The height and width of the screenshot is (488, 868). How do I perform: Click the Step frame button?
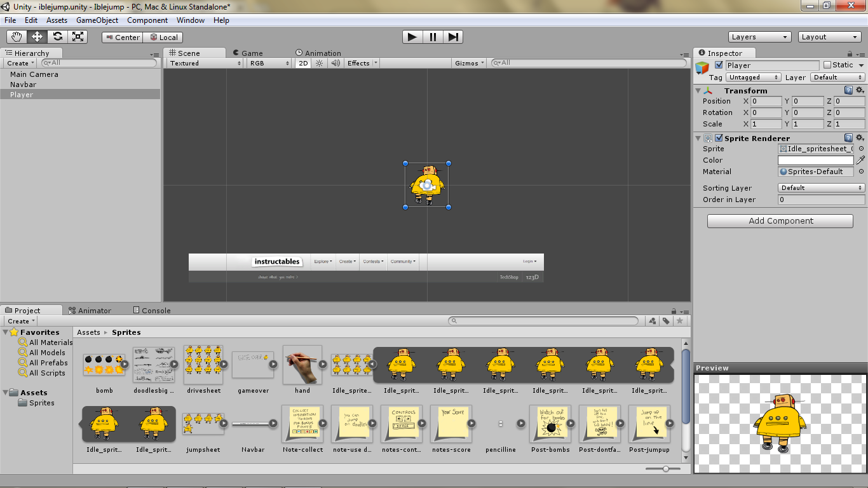[453, 37]
